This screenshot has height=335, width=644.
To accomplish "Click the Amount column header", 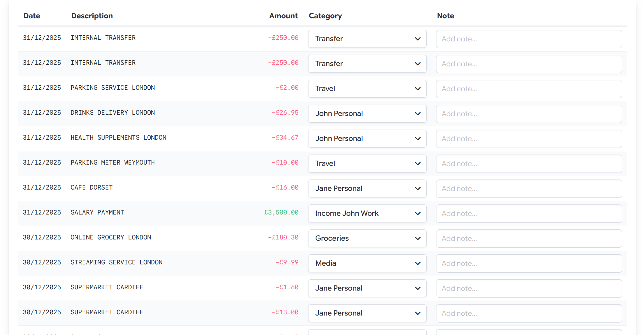I will [x=283, y=16].
